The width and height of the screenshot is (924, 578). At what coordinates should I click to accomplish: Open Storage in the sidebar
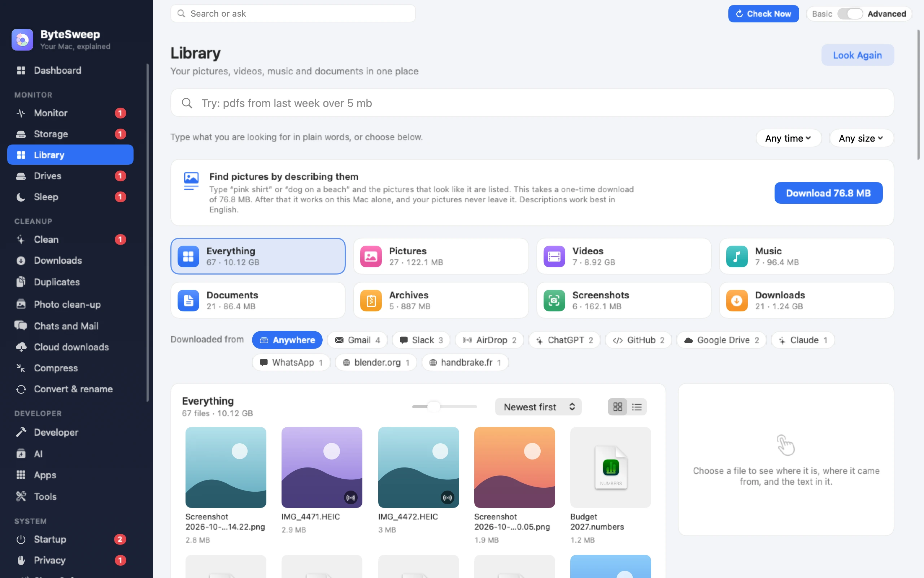[x=70, y=134]
